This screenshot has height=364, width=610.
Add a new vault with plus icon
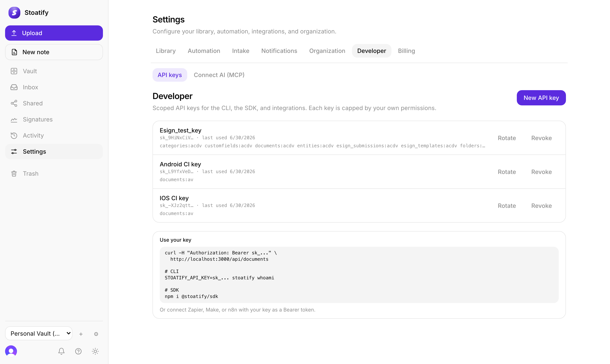pyautogui.click(x=81, y=334)
